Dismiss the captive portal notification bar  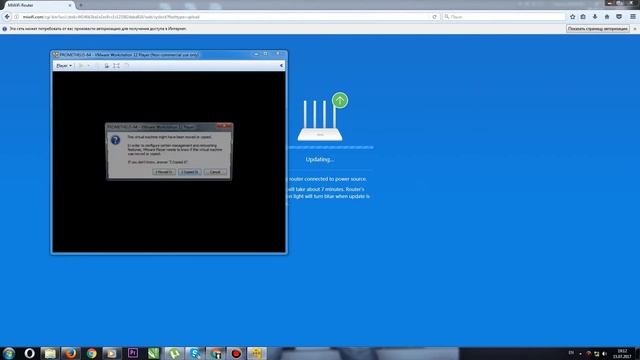(x=635, y=29)
